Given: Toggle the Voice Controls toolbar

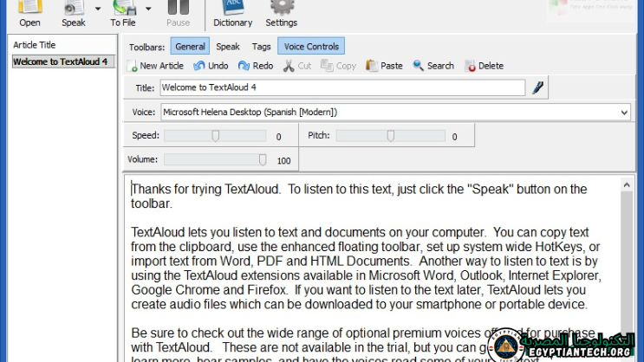Looking at the screenshot, I should (311, 47).
